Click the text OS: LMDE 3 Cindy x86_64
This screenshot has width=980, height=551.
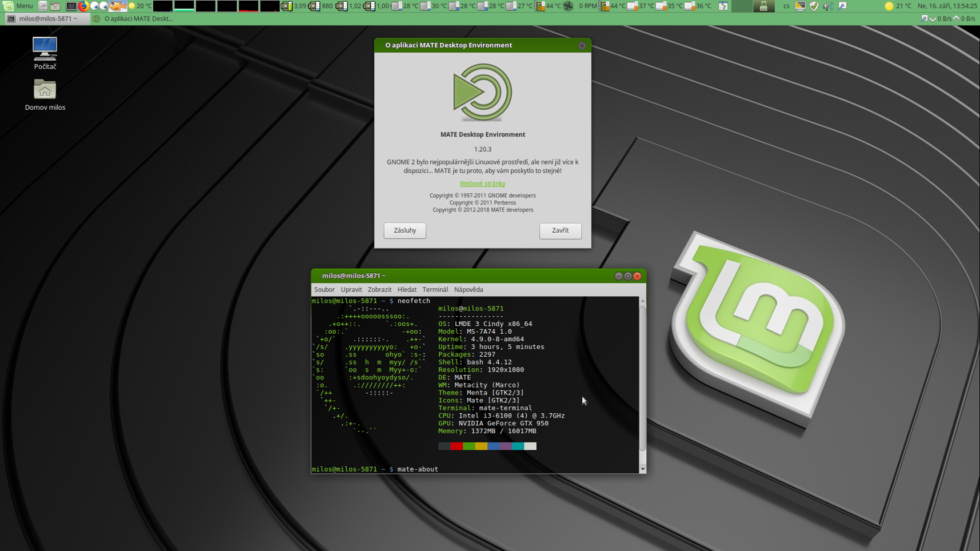point(485,324)
